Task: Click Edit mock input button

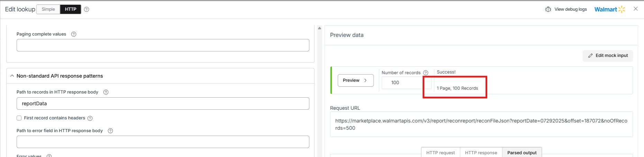Action: tap(608, 56)
